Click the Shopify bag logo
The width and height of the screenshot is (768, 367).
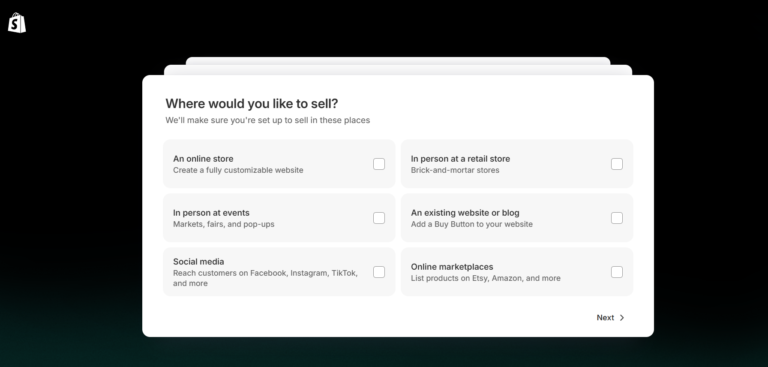tap(17, 23)
